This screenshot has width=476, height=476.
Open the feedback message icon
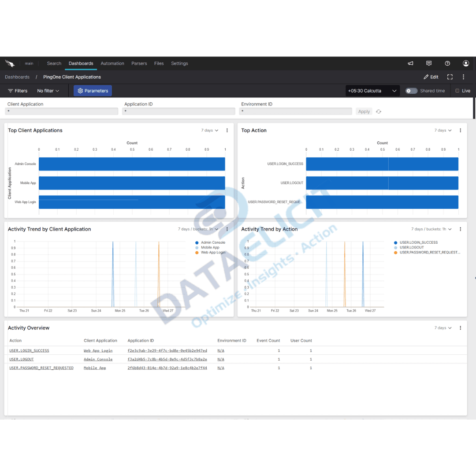click(429, 63)
